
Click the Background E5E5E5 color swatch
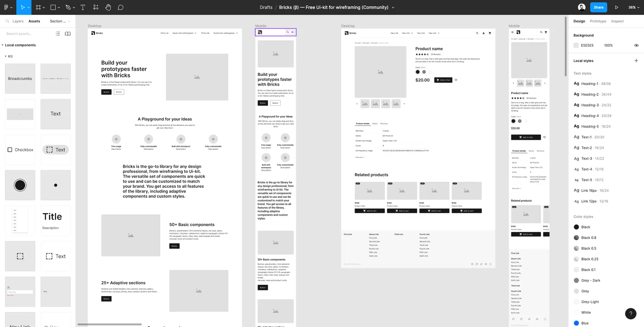(x=576, y=45)
